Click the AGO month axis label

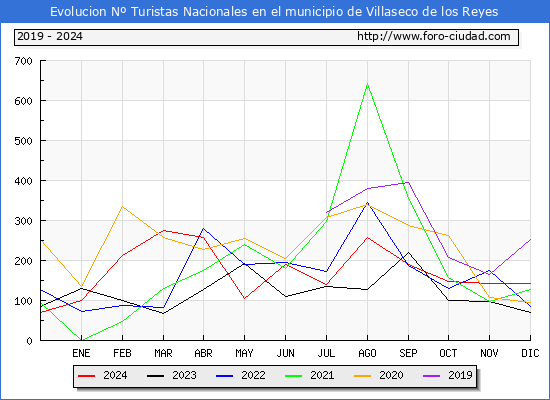click(367, 353)
